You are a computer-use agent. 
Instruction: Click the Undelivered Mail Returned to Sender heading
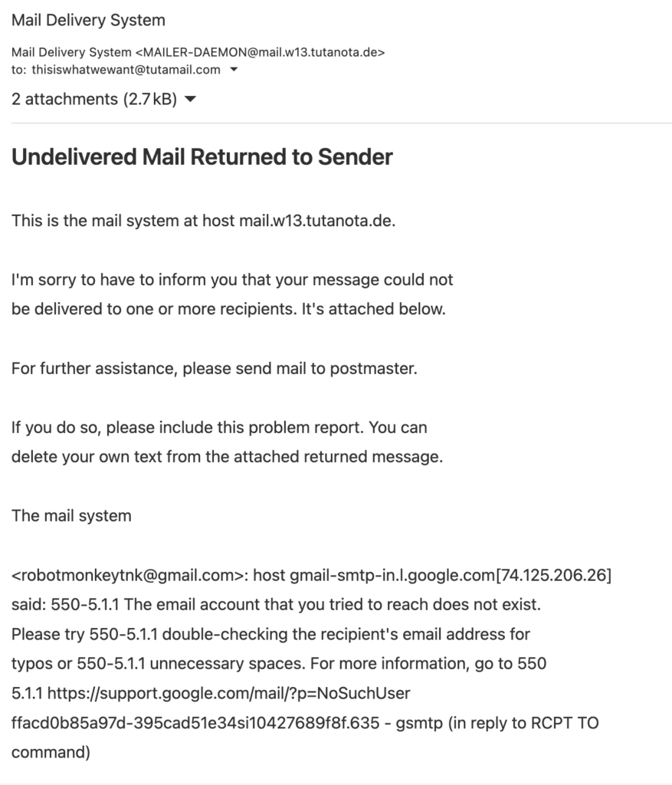(x=202, y=156)
